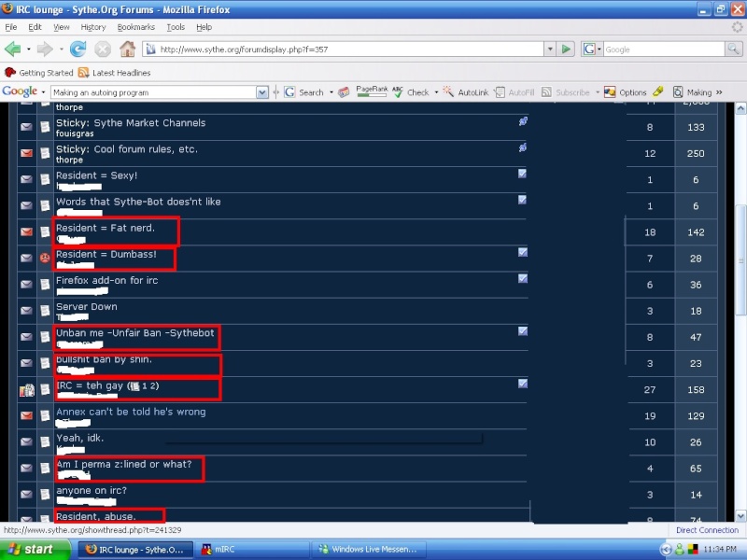Click the spelling Check button

411,92
